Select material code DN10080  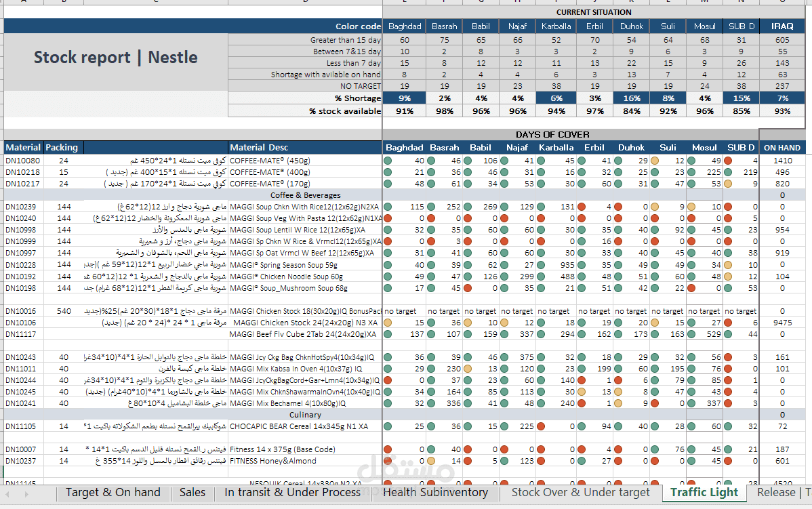point(23,161)
